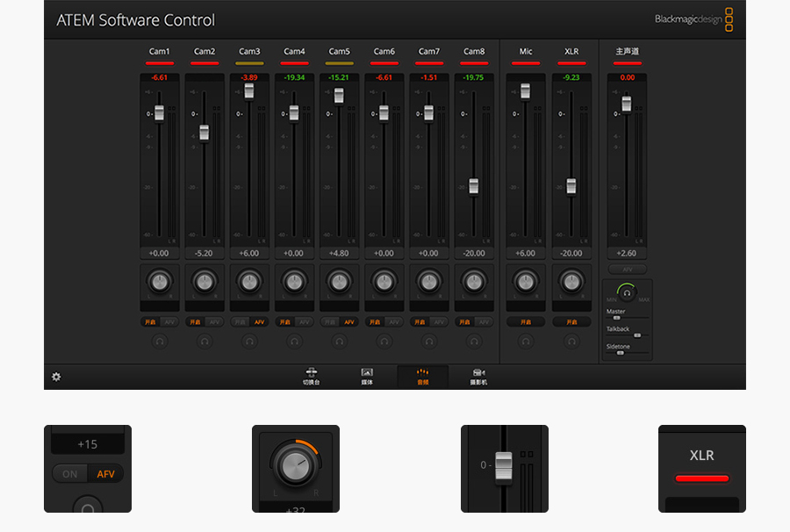Solo Cam8 with its headphone button

(x=474, y=341)
